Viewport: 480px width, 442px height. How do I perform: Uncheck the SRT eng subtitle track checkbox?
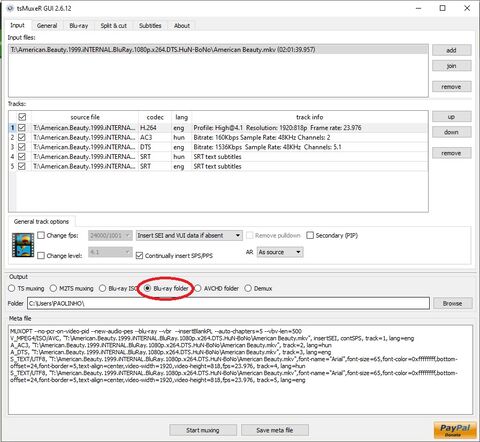22,166
